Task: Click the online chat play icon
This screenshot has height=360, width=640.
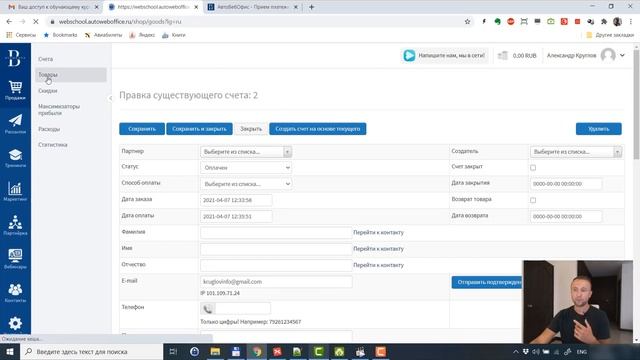Action: [409, 56]
